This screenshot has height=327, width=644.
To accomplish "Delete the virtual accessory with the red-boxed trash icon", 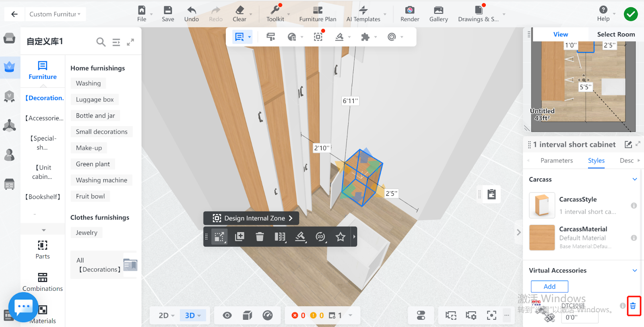I will tap(633, 306).
